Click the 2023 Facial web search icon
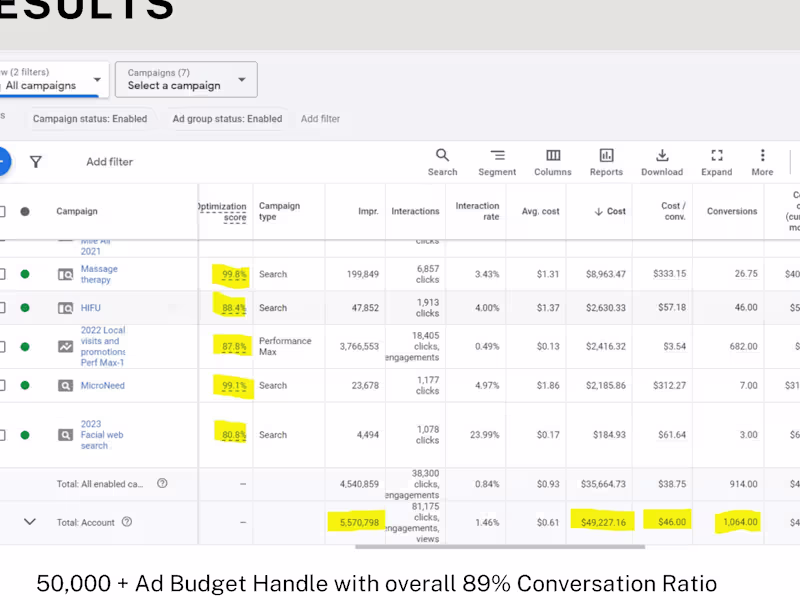 point(65,435)
